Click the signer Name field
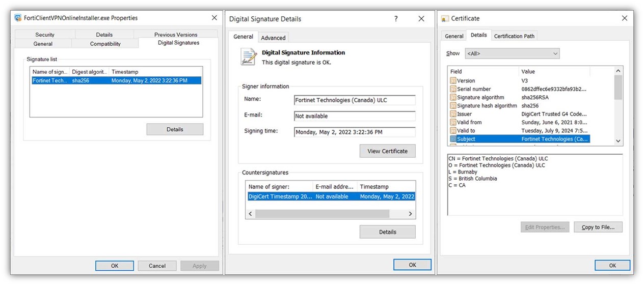The image size is (644, 285). coord(355,100)
